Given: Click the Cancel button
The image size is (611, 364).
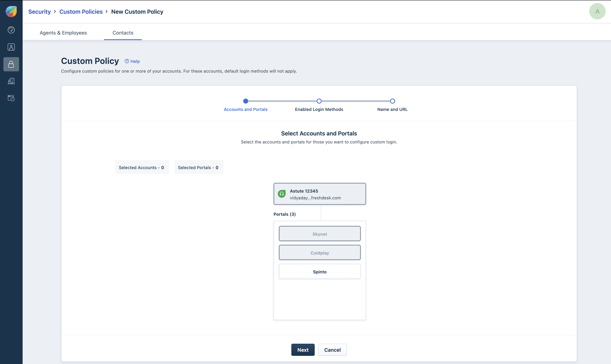Looking at the screenshot, I should (x=332, y=350).
